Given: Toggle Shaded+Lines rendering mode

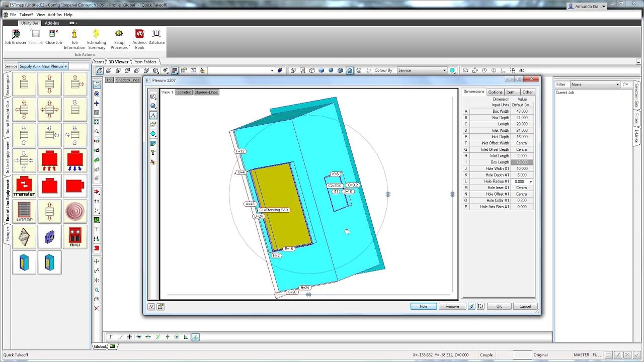Looking at the screenshot, I should tap(206, 92).
